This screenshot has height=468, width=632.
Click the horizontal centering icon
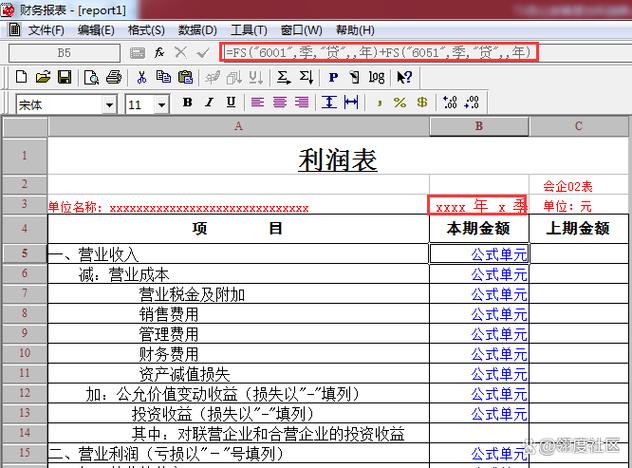tap(351, 102)
